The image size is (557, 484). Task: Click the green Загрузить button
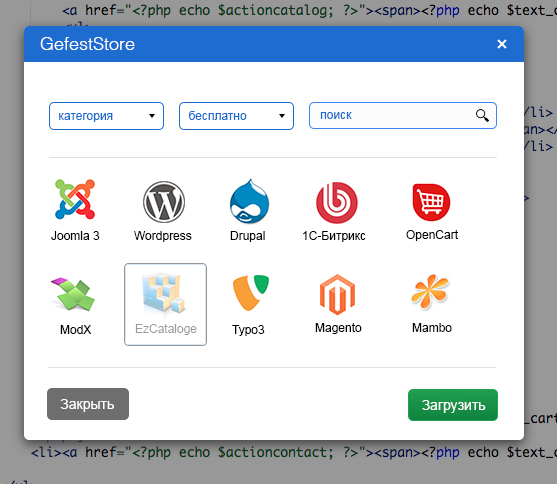453,405
